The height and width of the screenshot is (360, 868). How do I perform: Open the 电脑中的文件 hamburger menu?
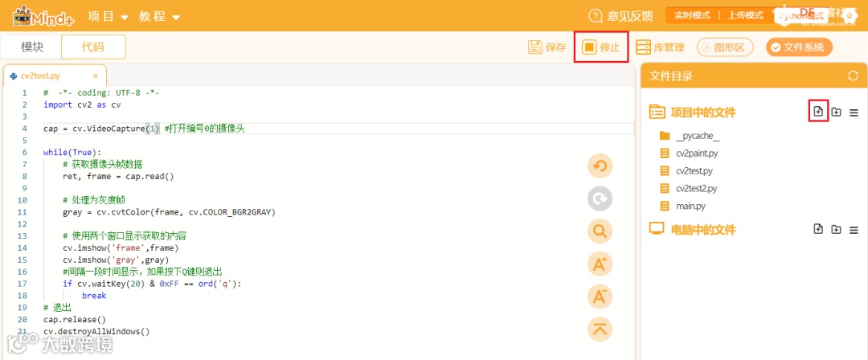(x=854, y=230)
